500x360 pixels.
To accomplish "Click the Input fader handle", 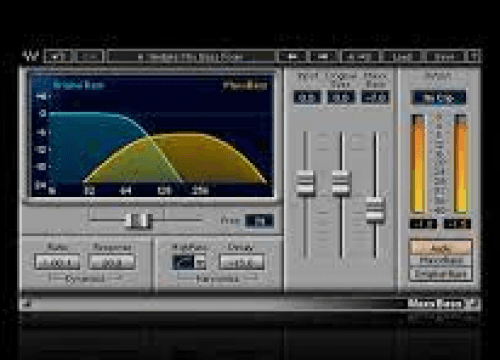I will [305, 183].
